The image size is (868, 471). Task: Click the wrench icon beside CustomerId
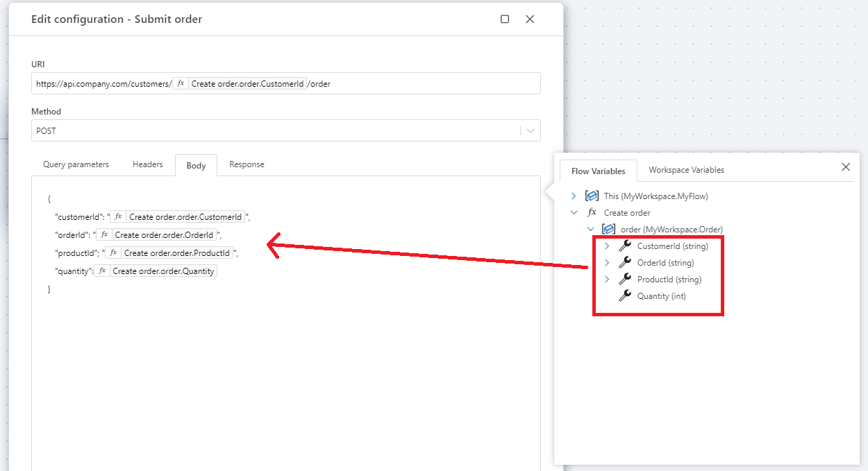625,246
